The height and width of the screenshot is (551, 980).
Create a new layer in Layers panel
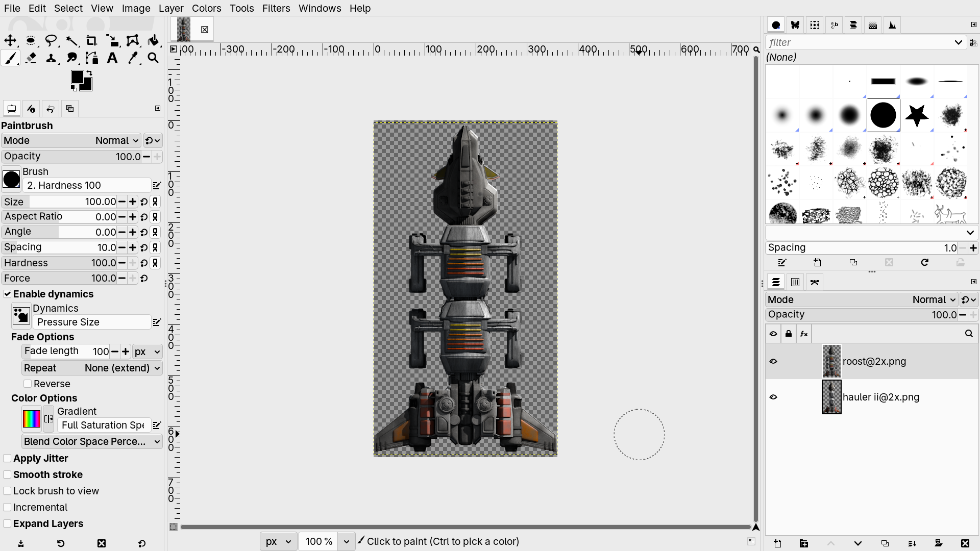tap(777, 543)
